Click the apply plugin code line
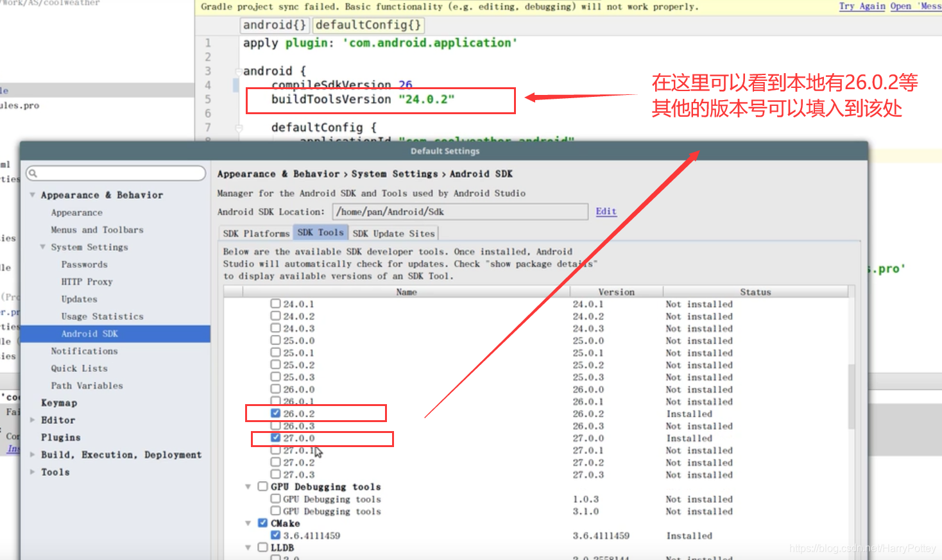942x560 pixels. pos(380,43)
